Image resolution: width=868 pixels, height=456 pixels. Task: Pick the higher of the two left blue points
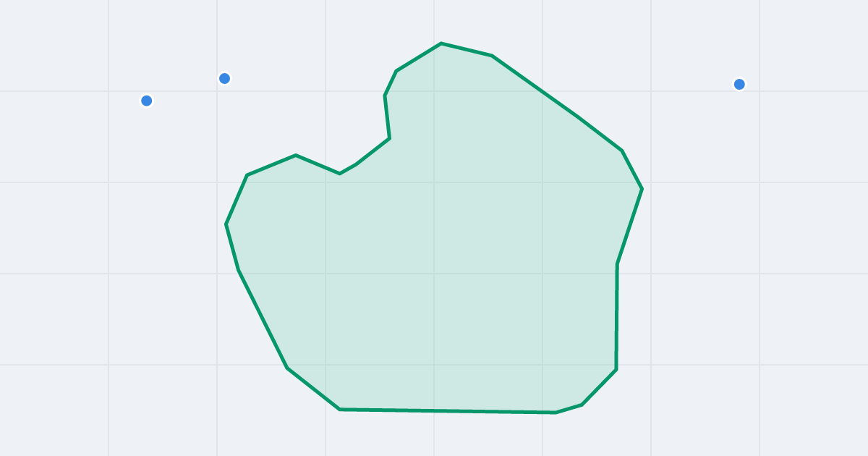coord(224,78)
